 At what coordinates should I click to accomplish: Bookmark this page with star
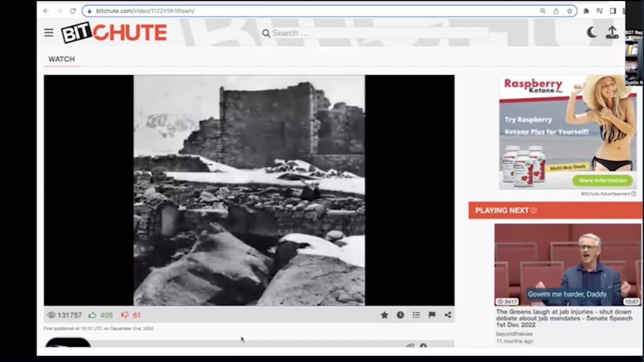pyautogui.click(x=570, y=11)
